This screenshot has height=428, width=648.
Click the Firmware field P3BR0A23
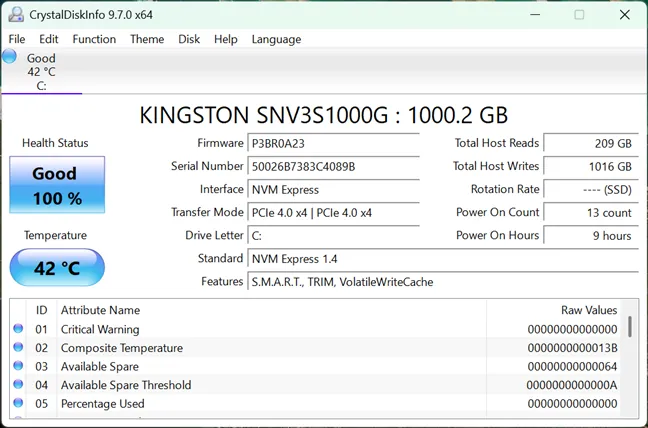333,143
